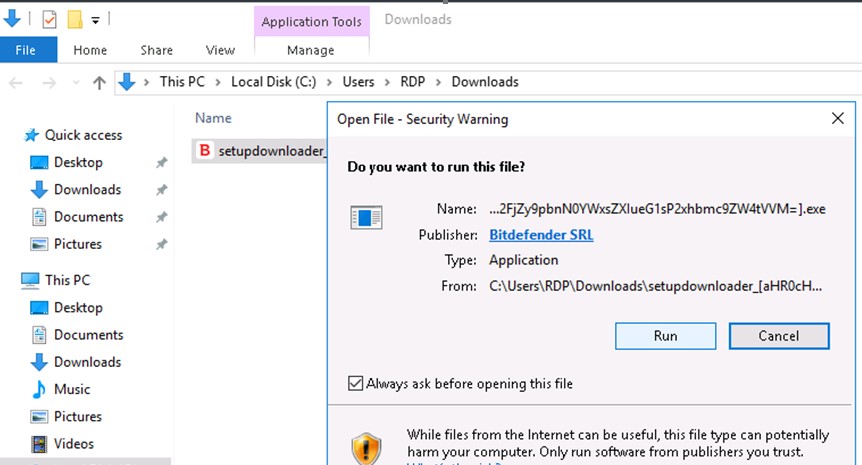Click the Up arrow navigation icon
Viewport: 862px width, 465px height.
coord(99,83)
